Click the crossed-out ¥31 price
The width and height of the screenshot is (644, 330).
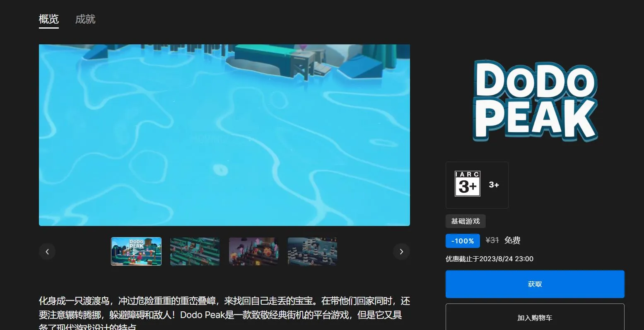pos(492,240)
